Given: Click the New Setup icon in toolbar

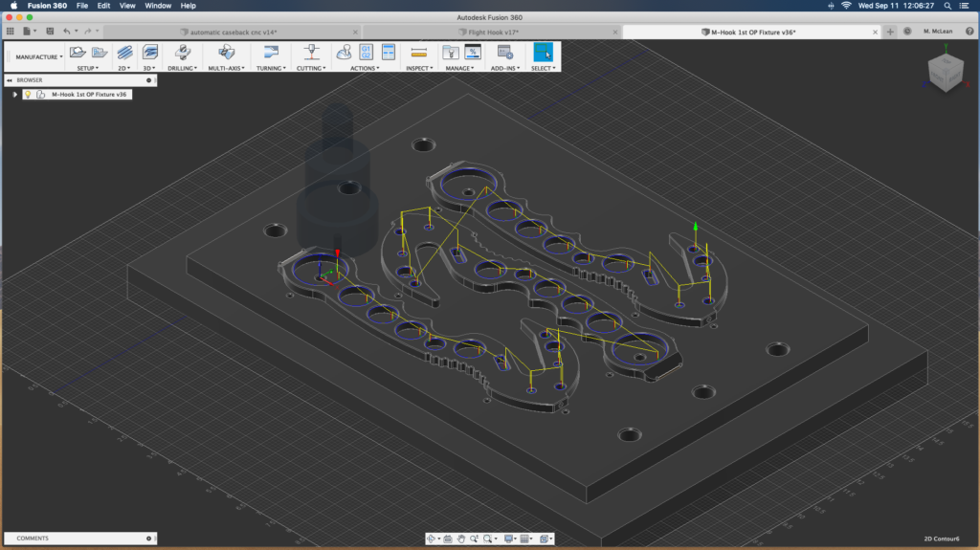Looking at the screenshot, I should point(78,53).
